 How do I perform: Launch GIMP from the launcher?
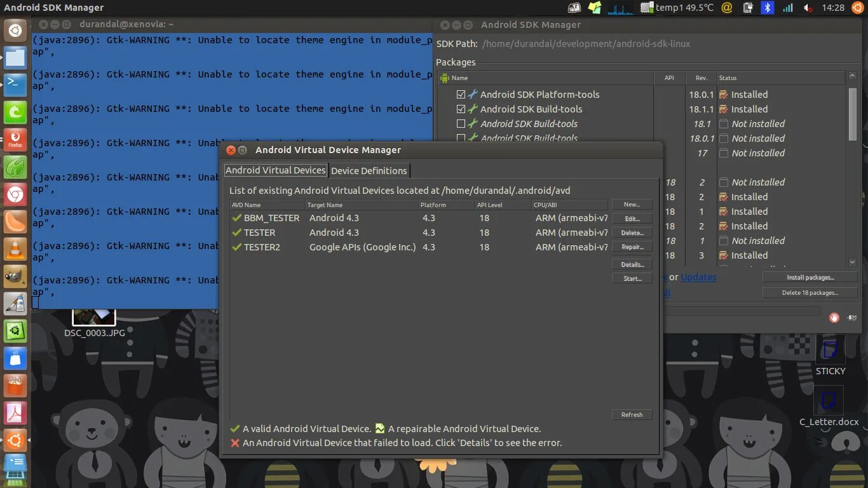click(x=15, y=277)
